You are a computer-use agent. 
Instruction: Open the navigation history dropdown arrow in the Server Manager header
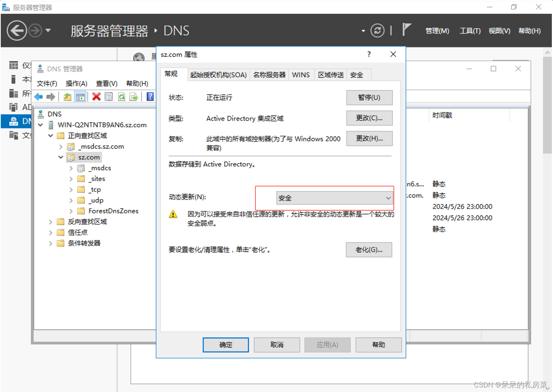click(x=48, y=30)
